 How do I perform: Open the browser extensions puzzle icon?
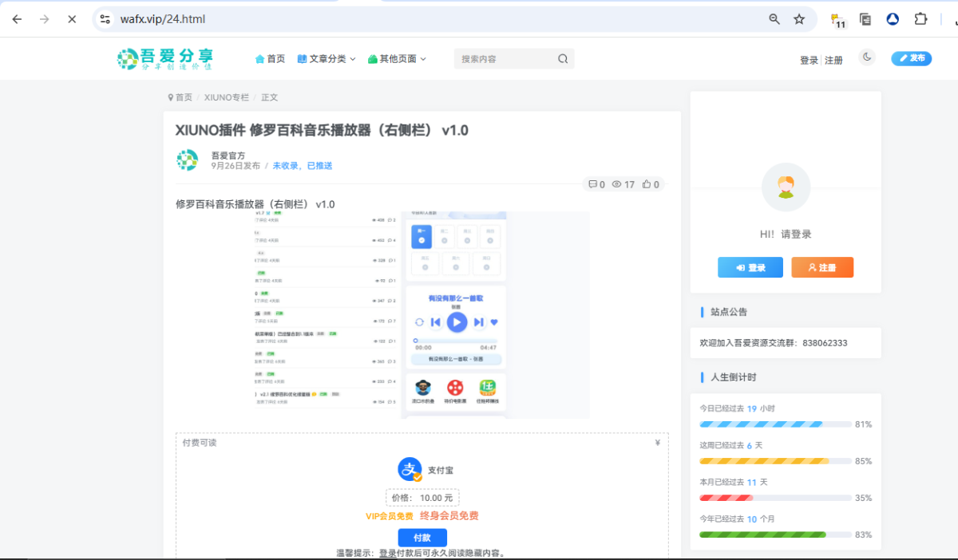pyautogui.click(x=920, y=19)
